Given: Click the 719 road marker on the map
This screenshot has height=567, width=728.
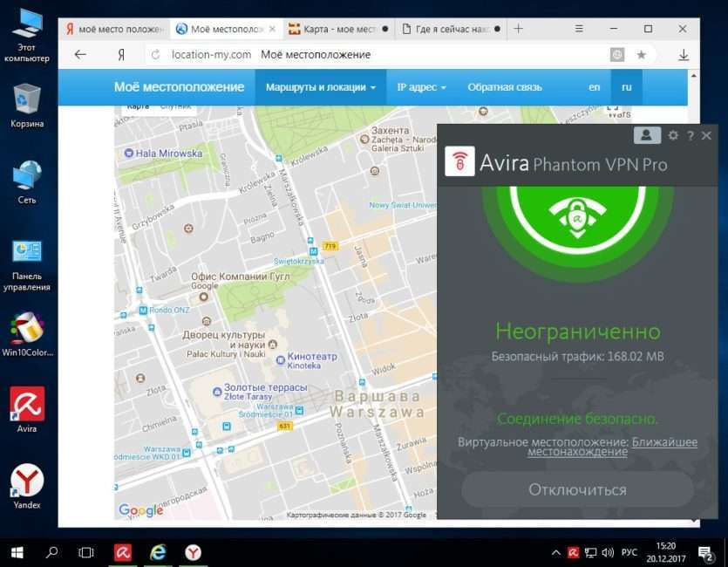Looking at the screenshot, I should [330, 246].
